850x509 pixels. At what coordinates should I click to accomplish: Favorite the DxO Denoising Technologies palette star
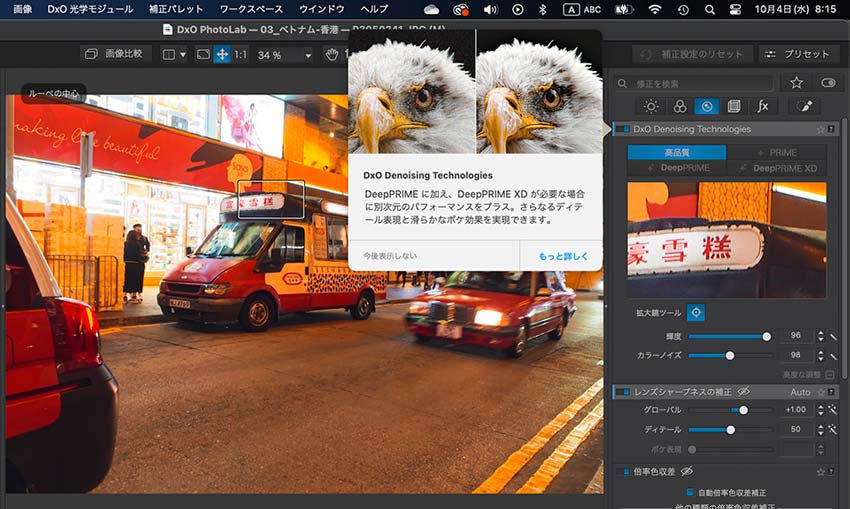tap(821, 129)
